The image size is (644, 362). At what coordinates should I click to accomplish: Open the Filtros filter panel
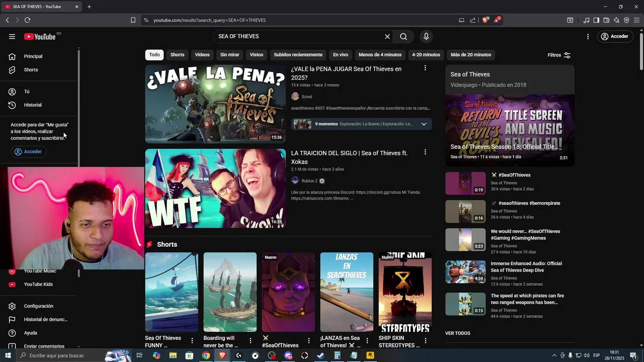click(559, 55)
